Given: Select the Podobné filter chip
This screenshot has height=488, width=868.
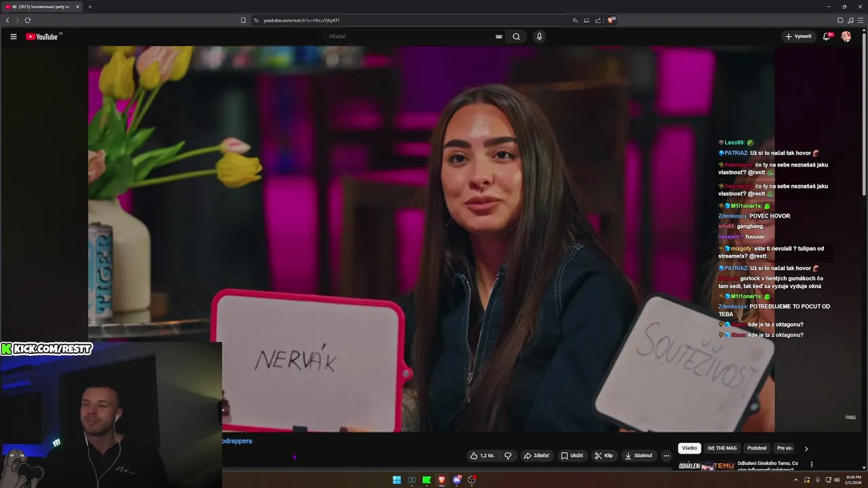Looking at the screenshot, I should [757, 448].
